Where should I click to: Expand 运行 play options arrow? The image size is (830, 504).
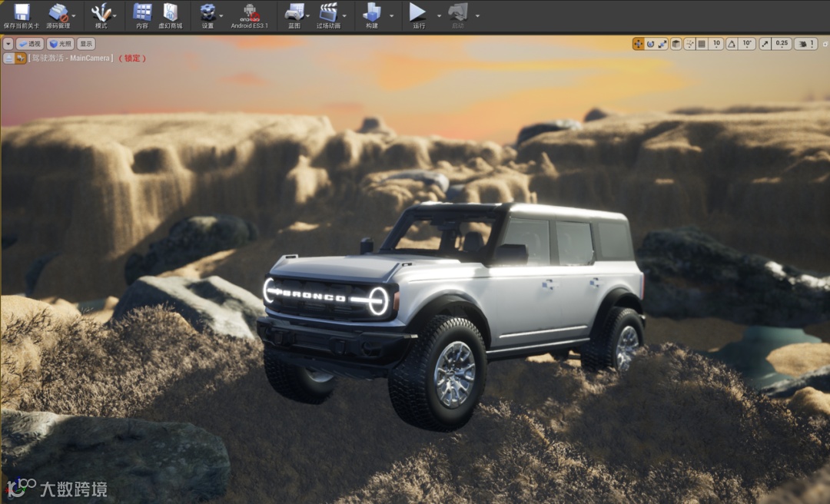click(x=440, y=15)
